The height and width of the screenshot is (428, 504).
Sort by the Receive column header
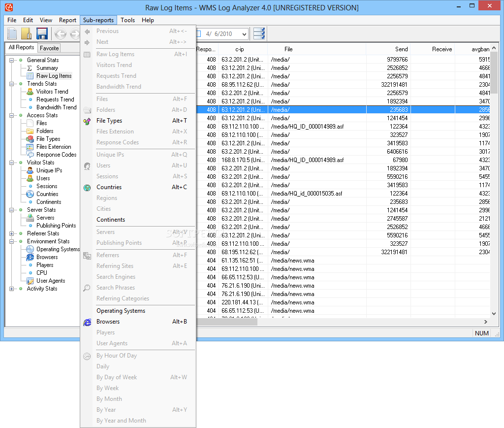click(433, 49)
